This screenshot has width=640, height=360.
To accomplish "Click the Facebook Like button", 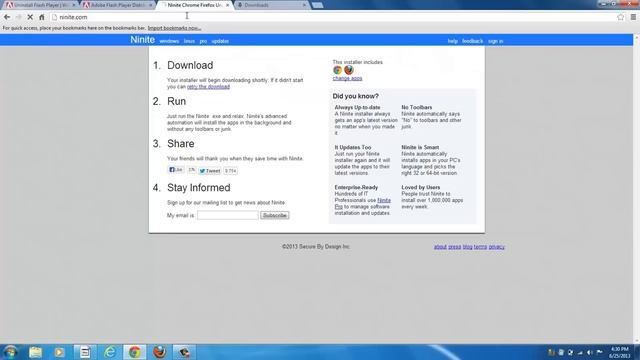I will (x=176, y=170).
